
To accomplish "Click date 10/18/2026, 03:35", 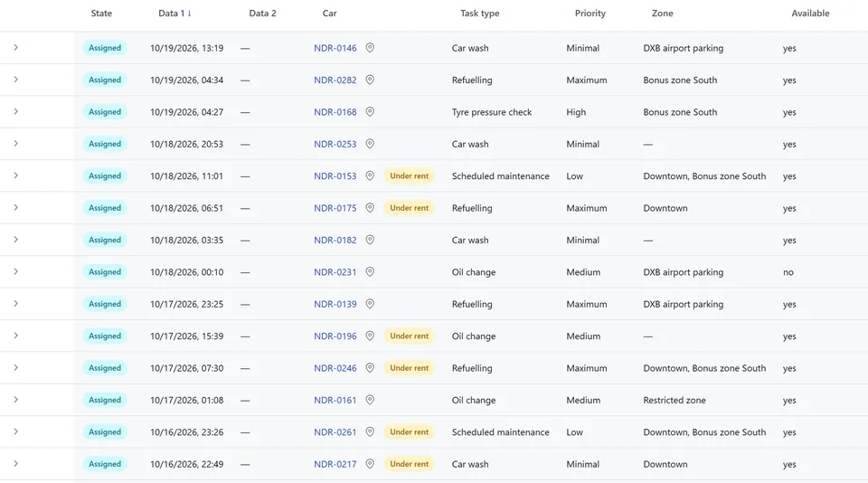I will click(x=186, y=241).
